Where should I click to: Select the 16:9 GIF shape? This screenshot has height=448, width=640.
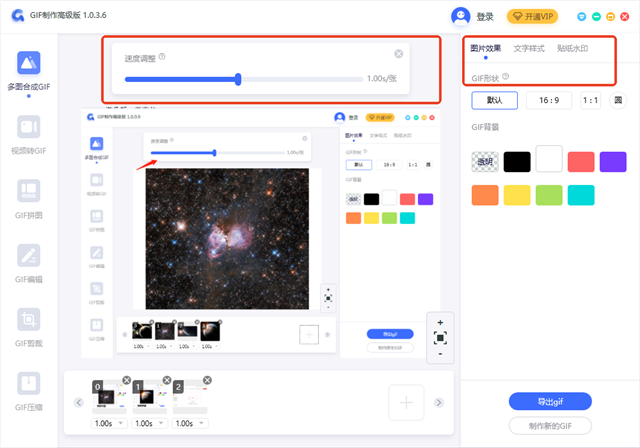pyautogui.click(x=549, y=100)
